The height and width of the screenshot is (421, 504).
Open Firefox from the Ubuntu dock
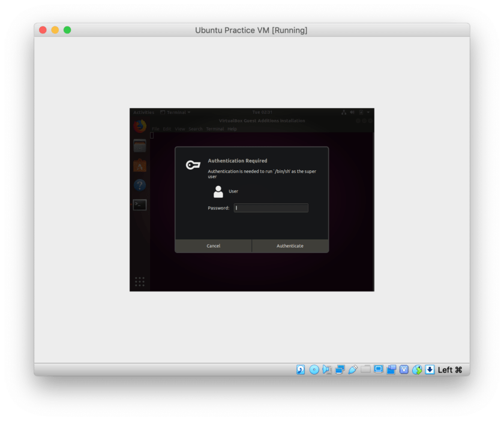click(140, 126)
